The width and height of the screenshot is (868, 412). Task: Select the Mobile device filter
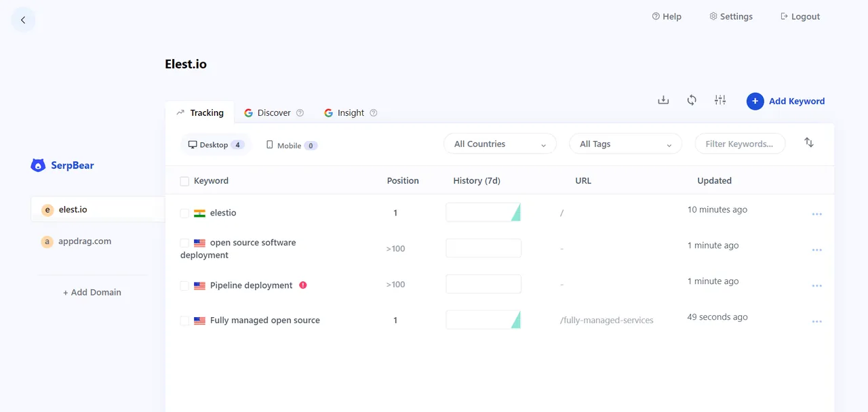pyautogui.click(x=292, y=145)
